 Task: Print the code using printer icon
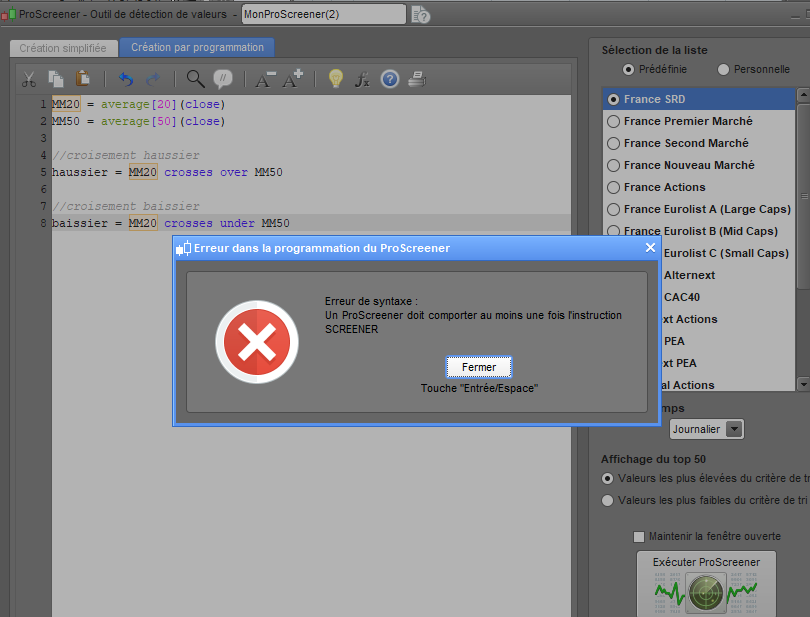point(417,79)
